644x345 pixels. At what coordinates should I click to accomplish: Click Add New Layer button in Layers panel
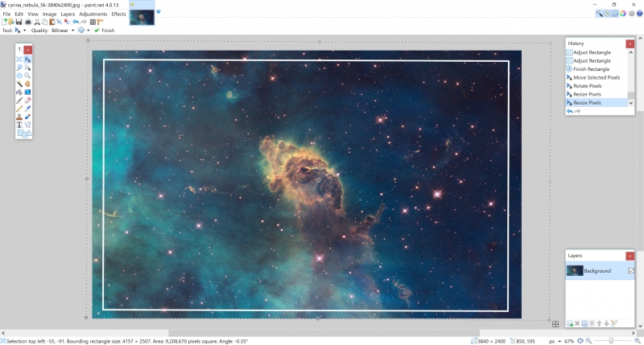(570, 323)
